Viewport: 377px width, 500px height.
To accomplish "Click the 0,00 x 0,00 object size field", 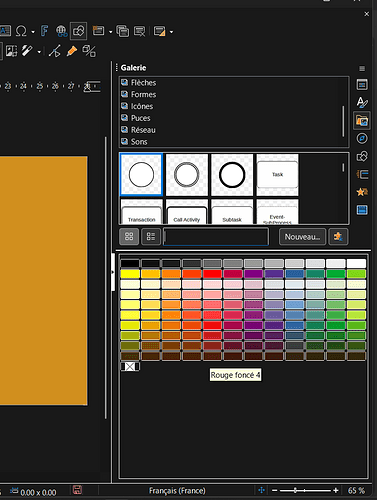I will [33, 492].
